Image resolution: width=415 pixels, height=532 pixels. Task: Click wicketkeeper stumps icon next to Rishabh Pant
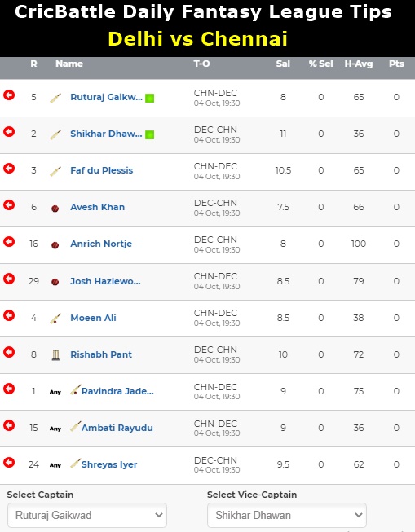click(x=55, y=355)
